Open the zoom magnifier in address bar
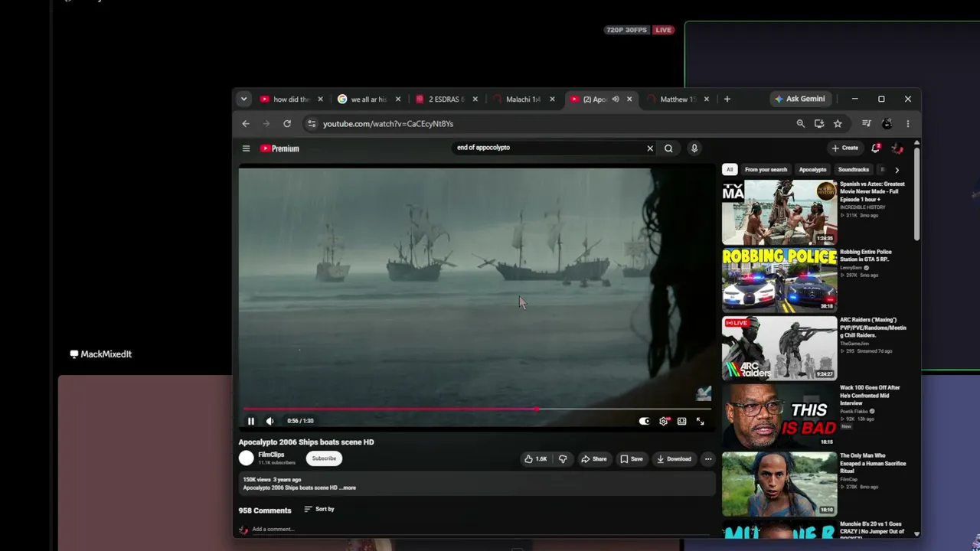 [801, 124]
